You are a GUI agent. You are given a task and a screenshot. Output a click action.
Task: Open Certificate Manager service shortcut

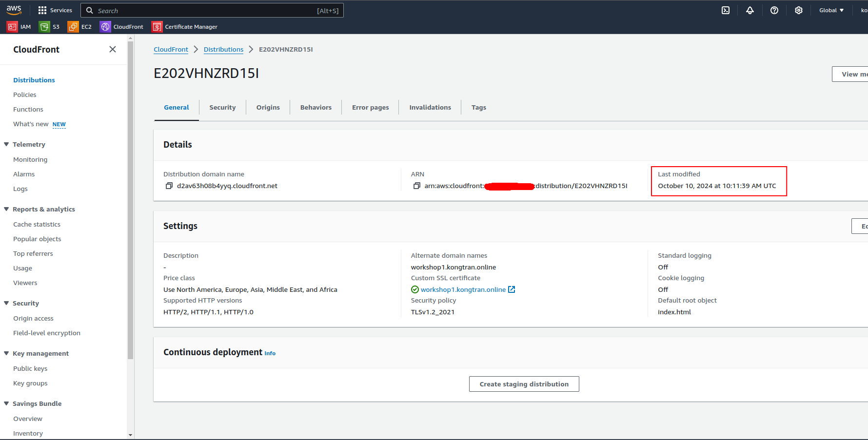point(185,27)
